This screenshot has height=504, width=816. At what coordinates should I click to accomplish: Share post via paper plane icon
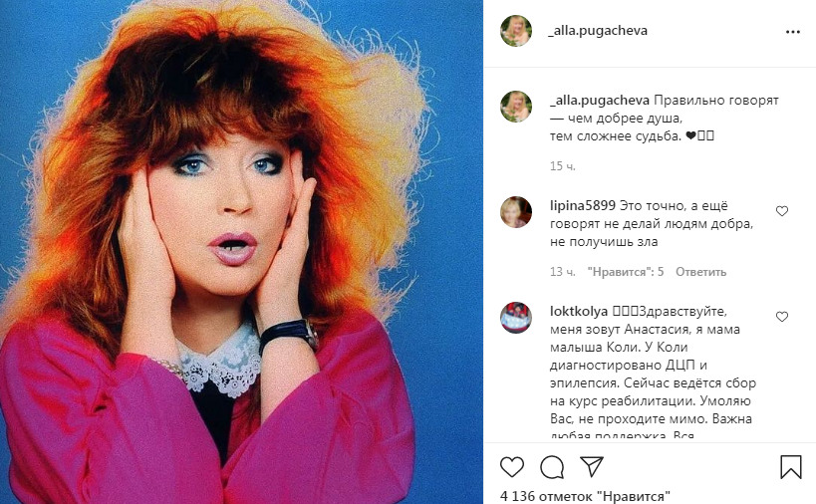coord(592,466)
